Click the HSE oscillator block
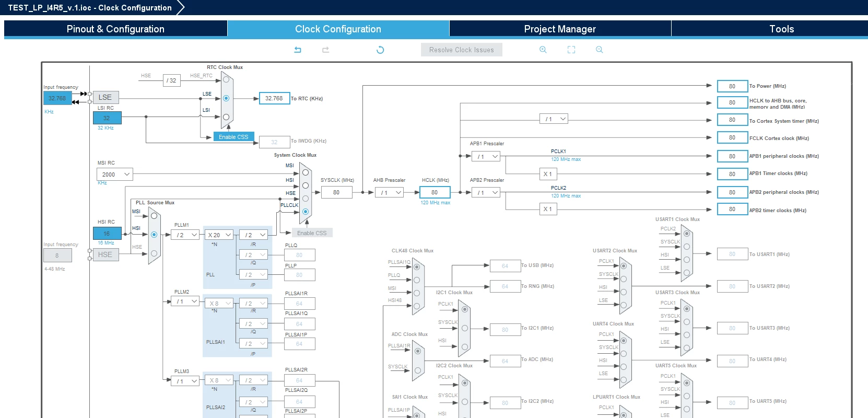The height and width of the screenshot is (418, 868). [105, 254]
